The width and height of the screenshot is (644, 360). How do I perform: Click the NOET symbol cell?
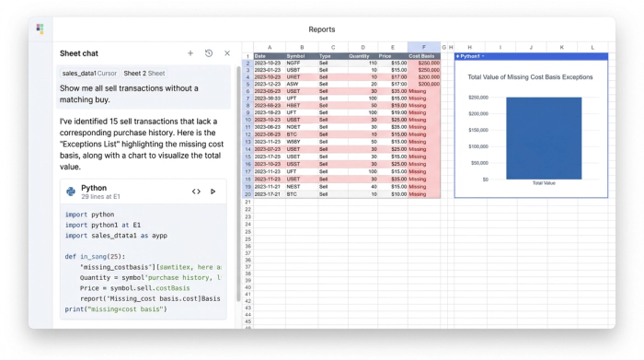302,127
